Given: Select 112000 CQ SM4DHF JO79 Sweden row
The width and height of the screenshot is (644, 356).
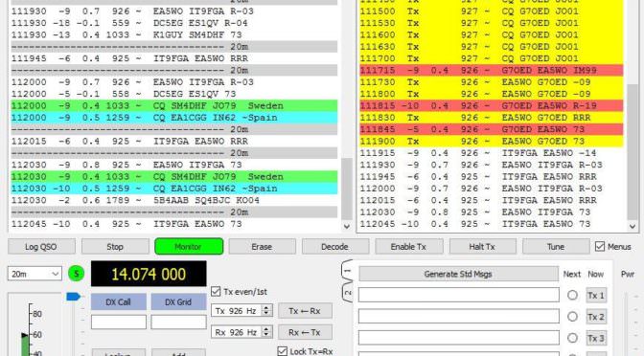Looking at the screenshot, I should point(174,106).
